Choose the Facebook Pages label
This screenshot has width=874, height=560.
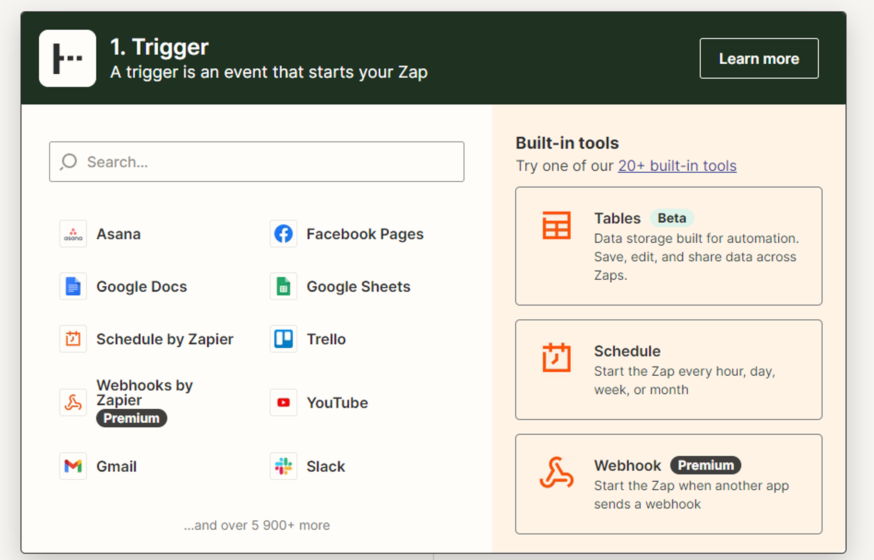[365, 234]
